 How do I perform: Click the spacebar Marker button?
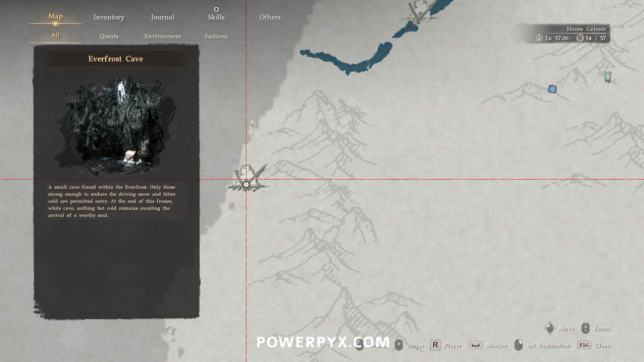[x=475, y=345]
